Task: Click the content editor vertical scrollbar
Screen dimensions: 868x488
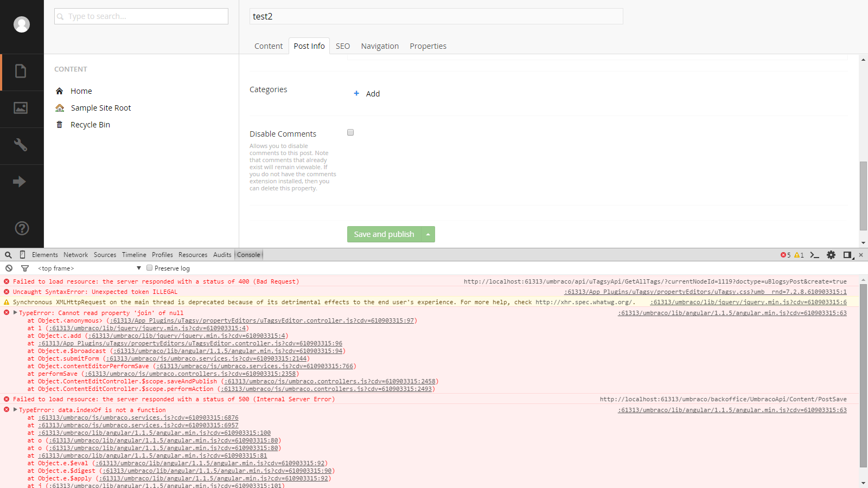Action: click(x=863, y=196)
